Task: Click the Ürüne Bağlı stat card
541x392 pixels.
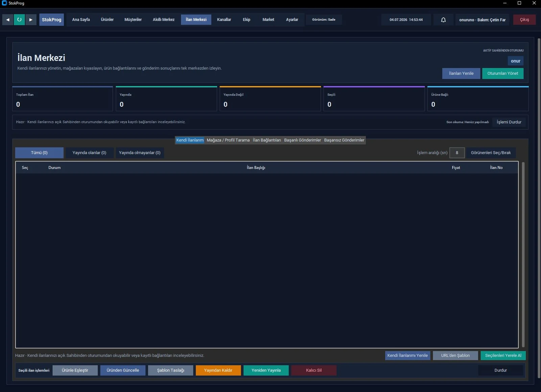Action: pos(478,99)
